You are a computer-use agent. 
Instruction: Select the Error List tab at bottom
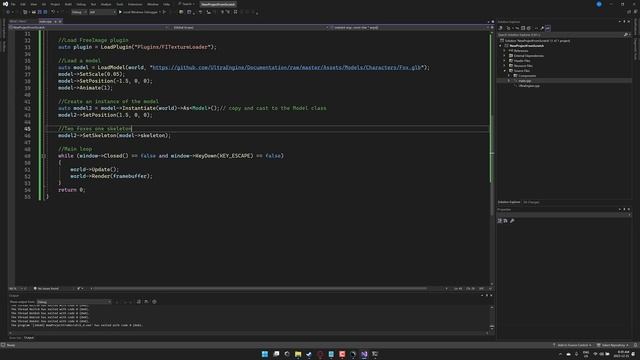coord(15,338)
